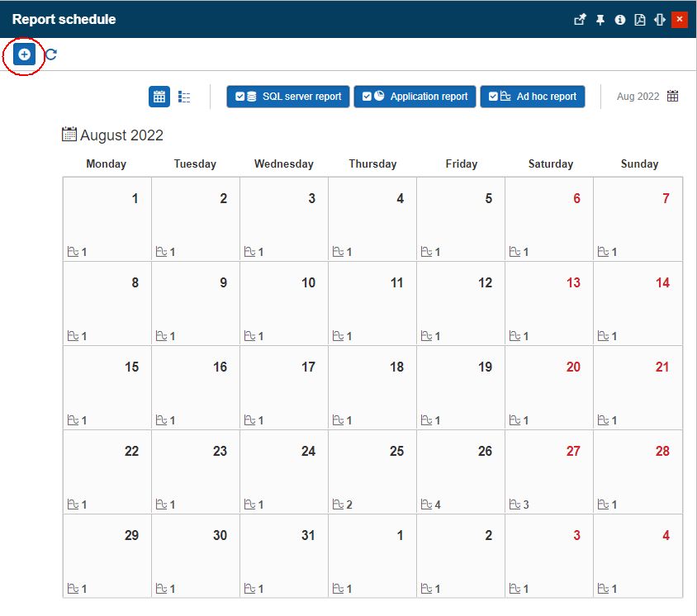Select the August 31 day cell

[x=284, y=556]
